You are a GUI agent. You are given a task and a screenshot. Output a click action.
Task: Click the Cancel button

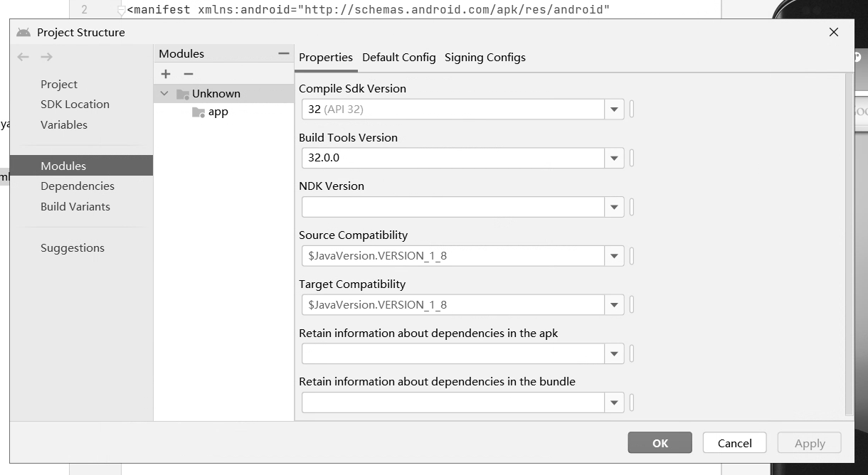coord(735,443)
